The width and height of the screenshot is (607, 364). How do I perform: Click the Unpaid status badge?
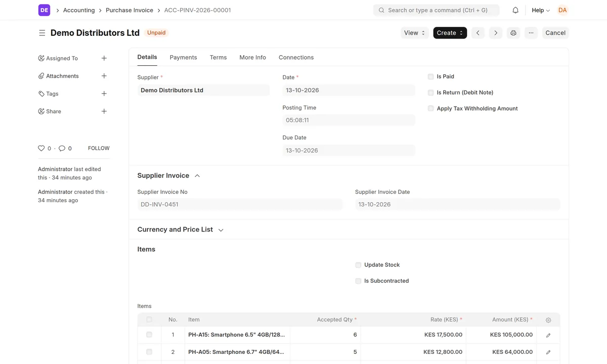coord(156,33)
